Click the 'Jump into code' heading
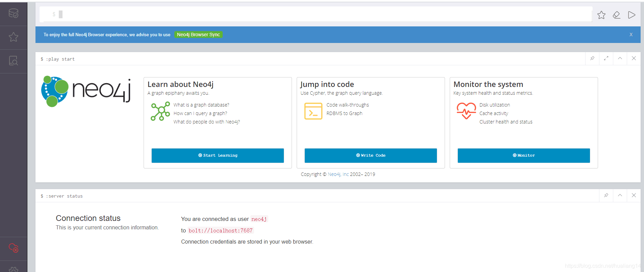644x272 pixels. click(327, 84)
